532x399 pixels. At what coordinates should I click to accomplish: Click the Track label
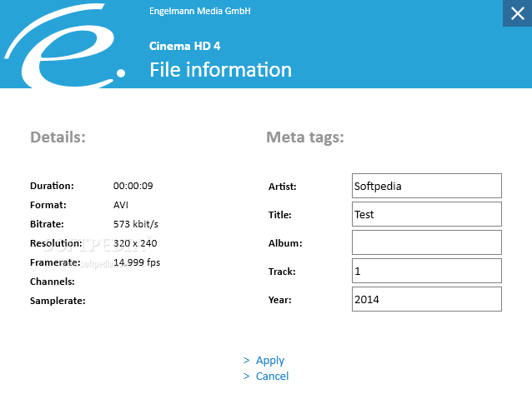[282, 272]
